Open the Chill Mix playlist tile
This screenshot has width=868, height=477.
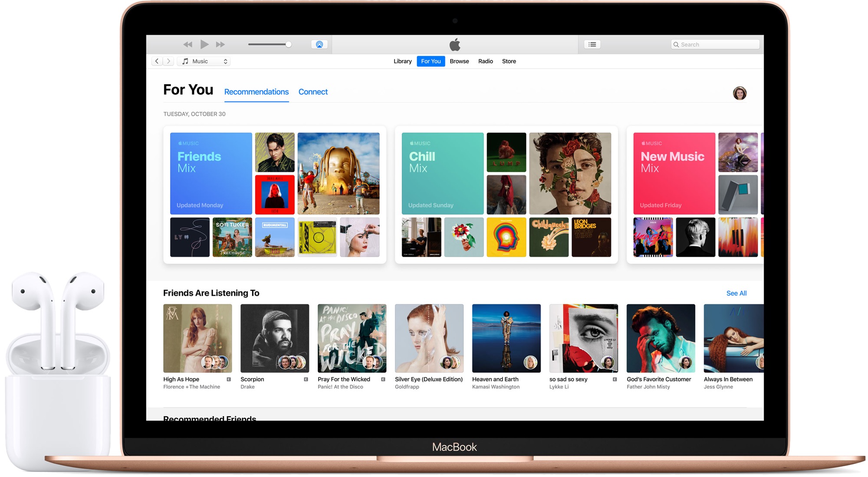click(443, 173)
